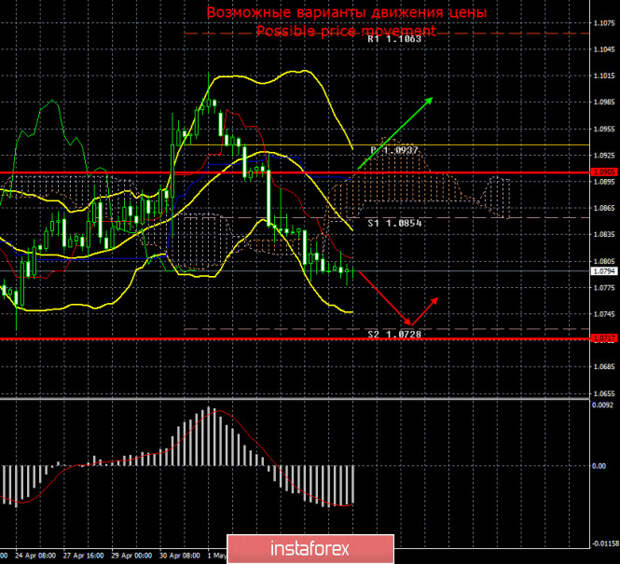This screenshot has width=620, height=564.
Task: Click the MACD zero level label 0.00
Action: tap(599, 466)
